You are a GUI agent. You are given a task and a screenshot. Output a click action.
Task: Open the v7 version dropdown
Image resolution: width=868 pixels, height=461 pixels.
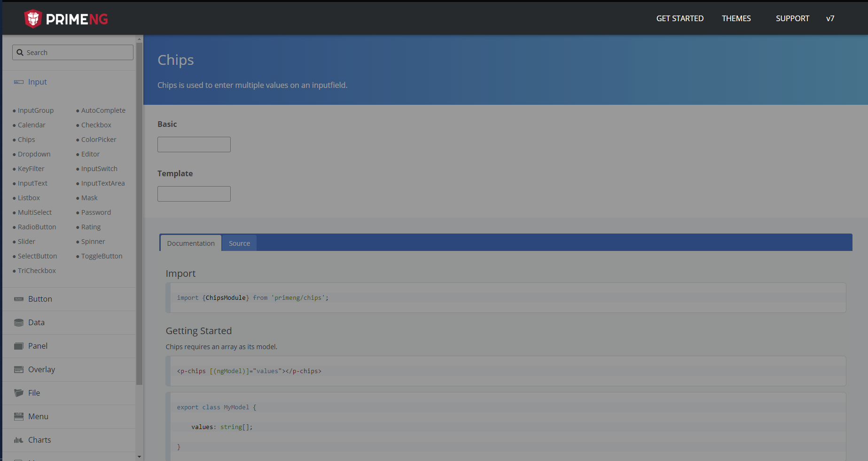tap(830, 18)
